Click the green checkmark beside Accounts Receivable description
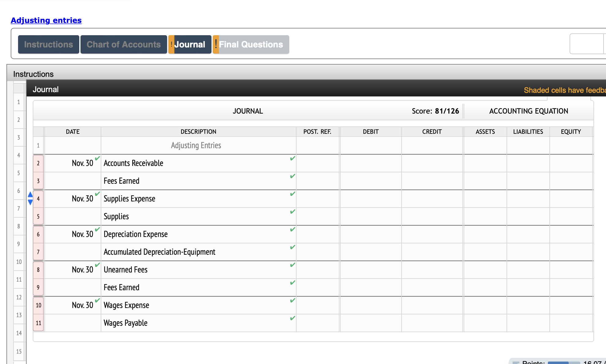The width and height of the screenshot is (606, 364). pyautogui.click(x=292, y=159)
